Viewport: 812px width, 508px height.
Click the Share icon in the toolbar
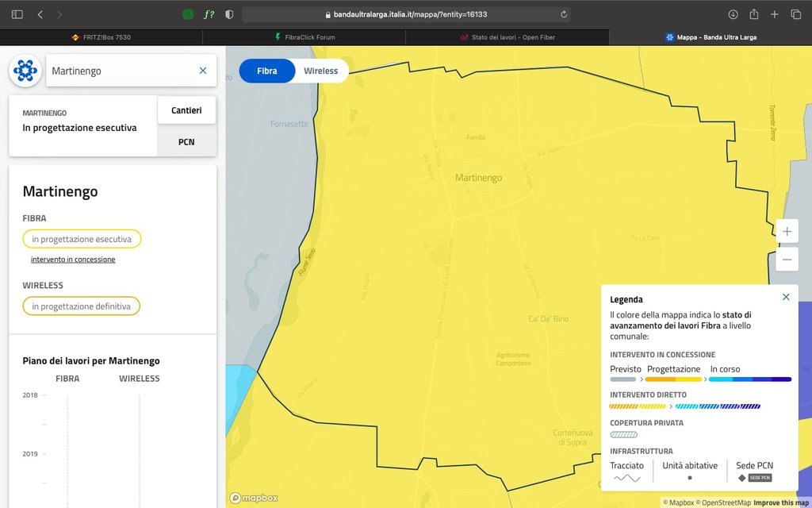tap(754, 14)
